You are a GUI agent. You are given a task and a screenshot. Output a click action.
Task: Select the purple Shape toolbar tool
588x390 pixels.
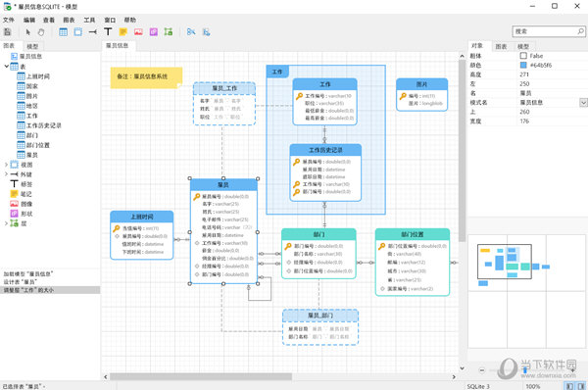pos(154,32)
